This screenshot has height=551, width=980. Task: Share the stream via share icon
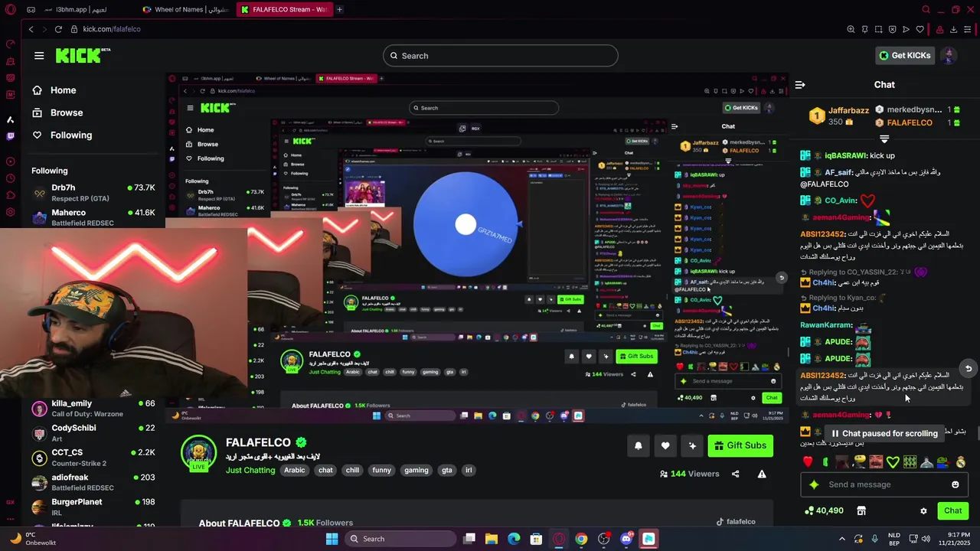pyautogui.click(x=735, y=474)
